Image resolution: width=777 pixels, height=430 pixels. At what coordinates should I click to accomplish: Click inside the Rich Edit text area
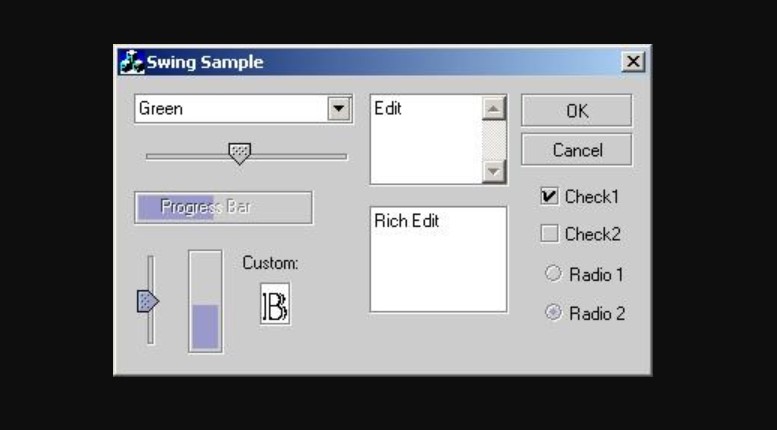(439, 260)
